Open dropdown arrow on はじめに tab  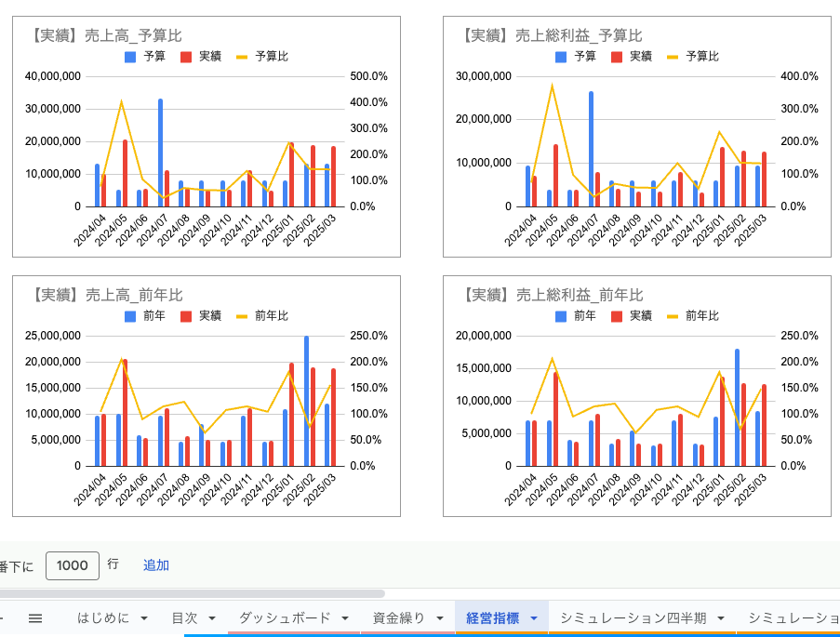(x=144, y=618)
